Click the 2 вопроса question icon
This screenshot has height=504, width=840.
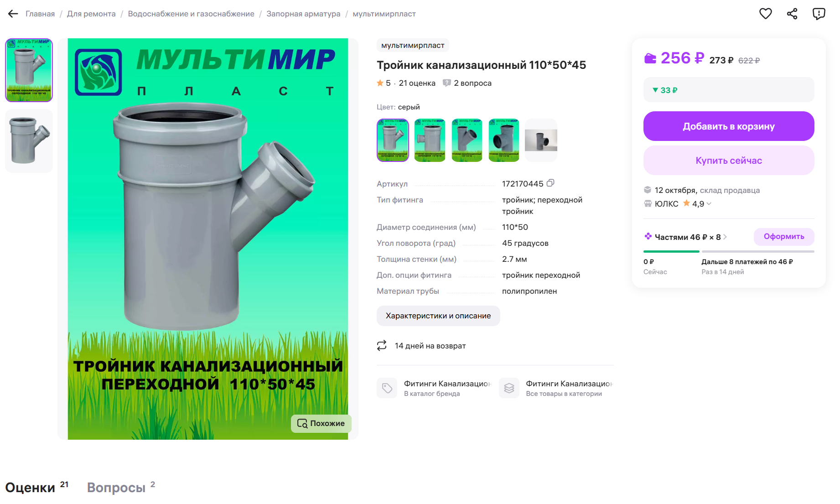click(447, 83)
